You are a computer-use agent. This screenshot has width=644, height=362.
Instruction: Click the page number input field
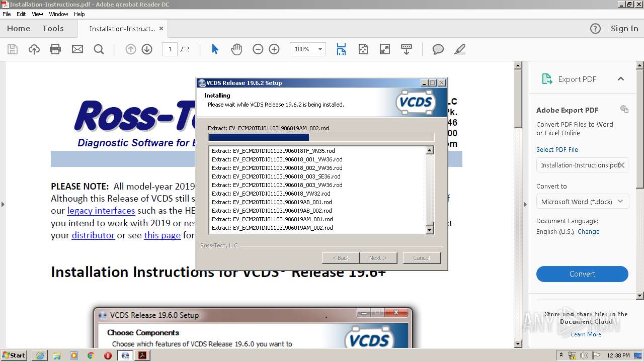click(x=170, y=49)
